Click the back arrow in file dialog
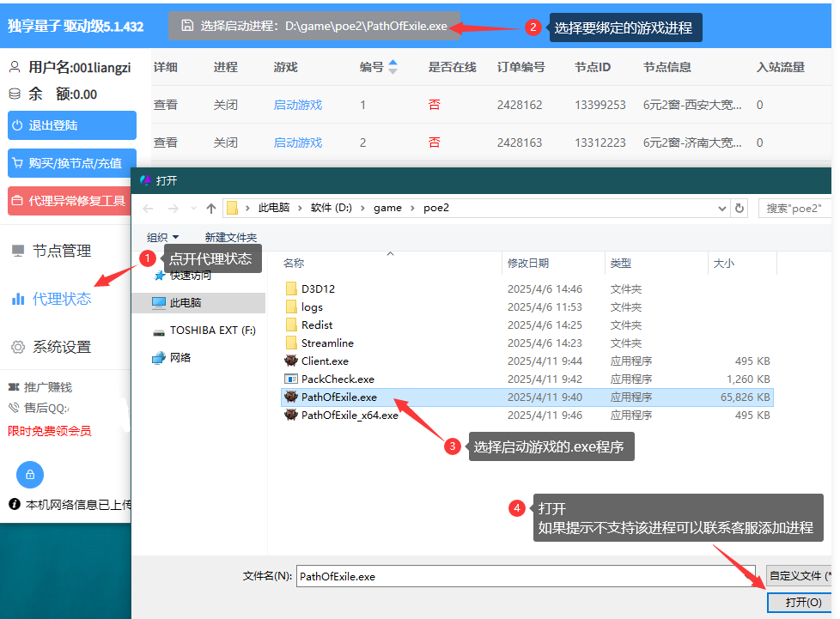 (x=149, y=209)
